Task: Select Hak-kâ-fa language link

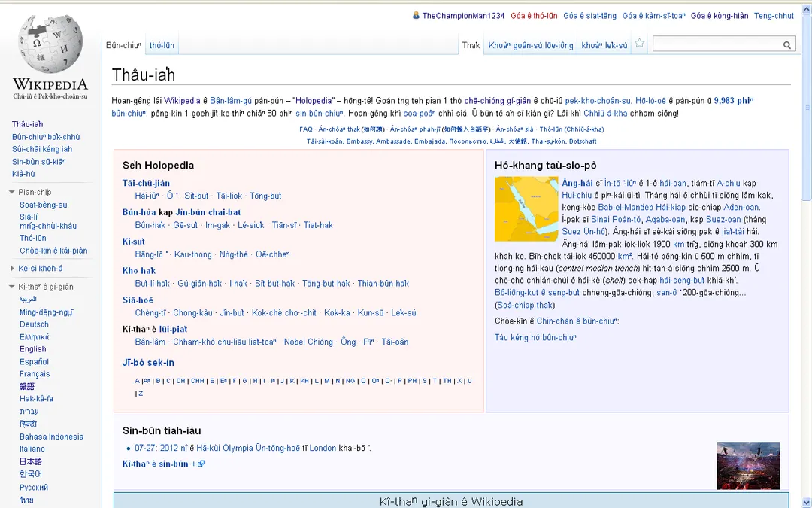Action: [x=36, y=399]
